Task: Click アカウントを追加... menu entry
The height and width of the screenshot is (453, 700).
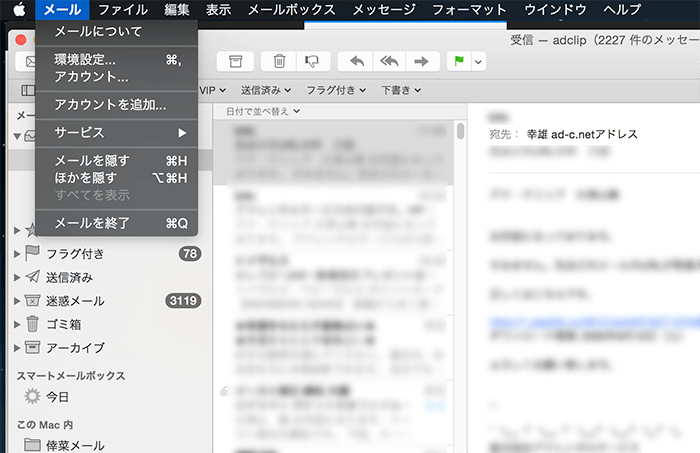Action: point(110,104)
